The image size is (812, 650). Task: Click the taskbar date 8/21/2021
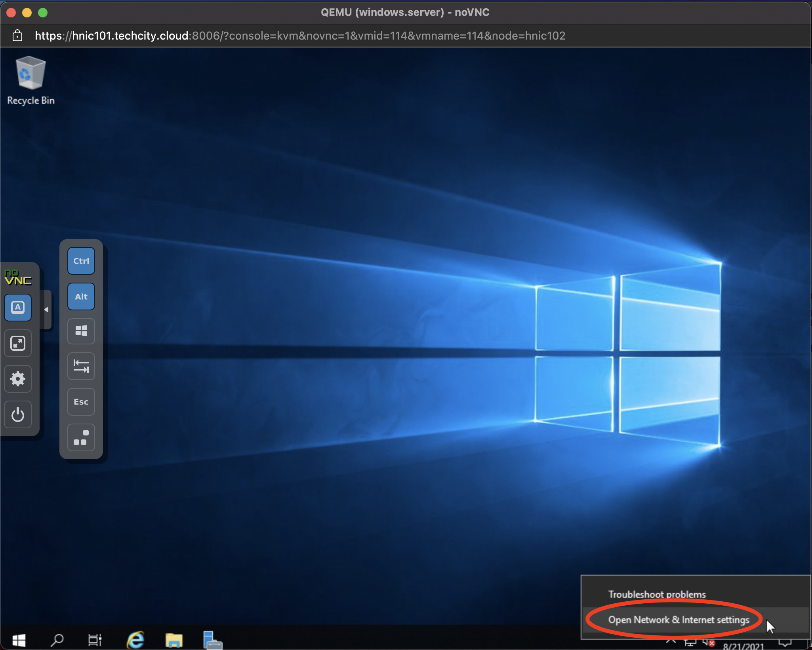click(743, 646)
